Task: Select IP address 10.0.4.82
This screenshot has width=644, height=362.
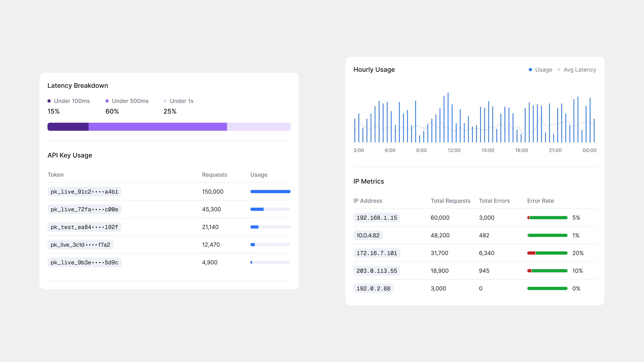Action: coord(368,236)
